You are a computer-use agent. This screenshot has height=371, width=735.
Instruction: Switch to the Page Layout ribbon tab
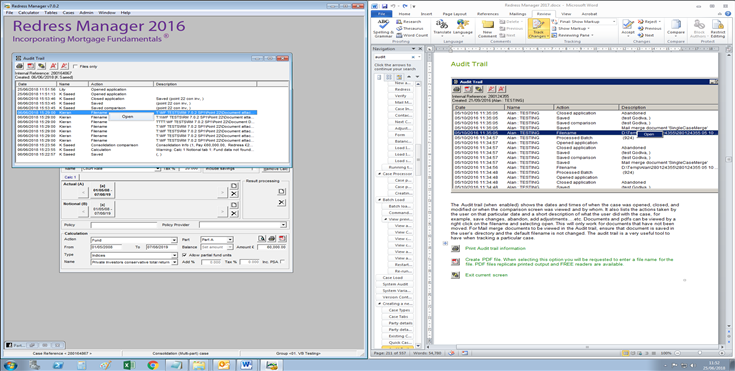[454, 14]
